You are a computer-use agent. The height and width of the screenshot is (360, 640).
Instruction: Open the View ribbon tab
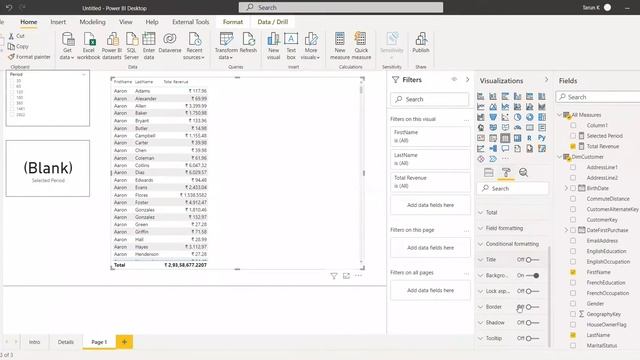tap(126, 22)
